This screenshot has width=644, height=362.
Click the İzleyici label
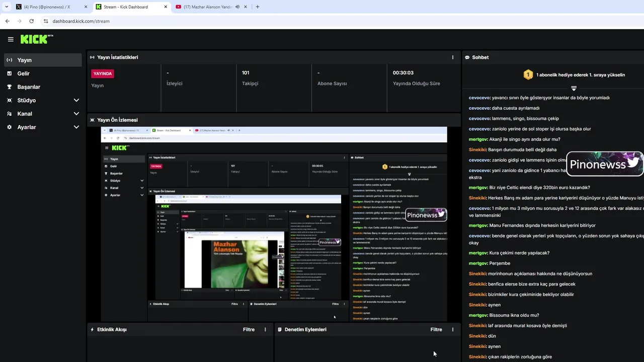coord(175,83)
